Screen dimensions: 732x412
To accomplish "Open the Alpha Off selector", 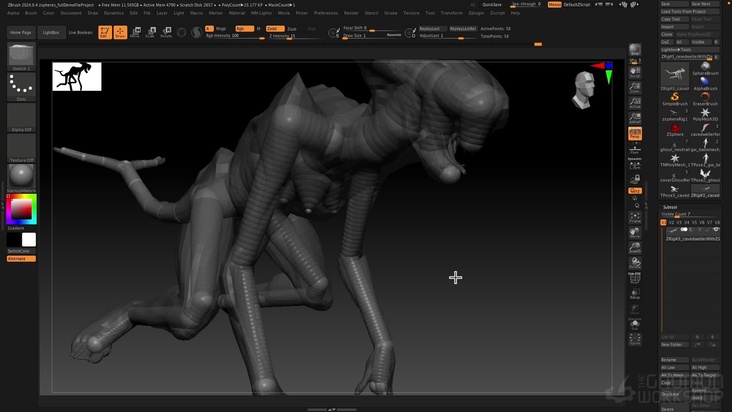I will pyautogui.click(x=21, y=118).
